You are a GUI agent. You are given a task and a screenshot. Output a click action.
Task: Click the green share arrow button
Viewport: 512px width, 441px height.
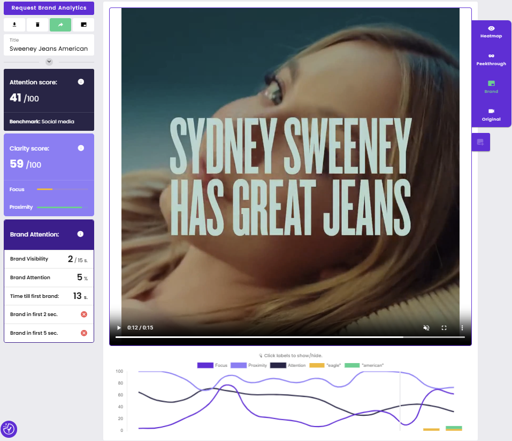60,25
